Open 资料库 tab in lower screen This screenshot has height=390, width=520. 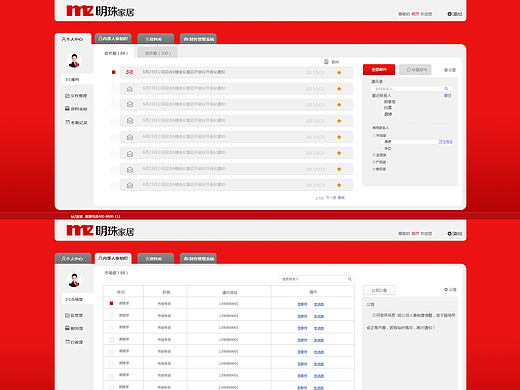tap(155, 259)
